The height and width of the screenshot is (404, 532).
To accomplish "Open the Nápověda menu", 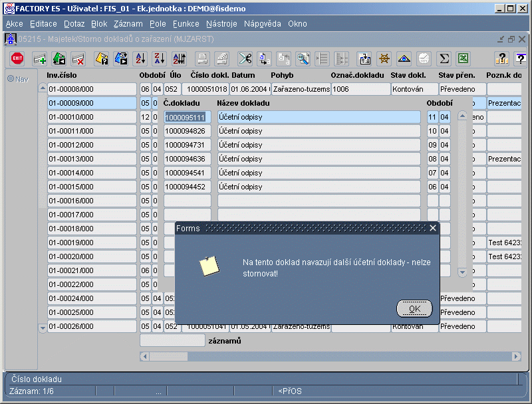I will [x=262, y=24].
